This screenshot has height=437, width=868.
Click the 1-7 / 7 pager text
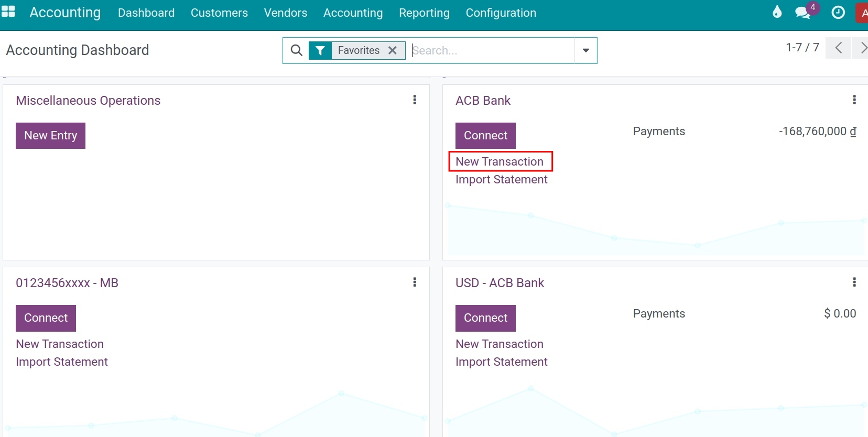[802, 48]
